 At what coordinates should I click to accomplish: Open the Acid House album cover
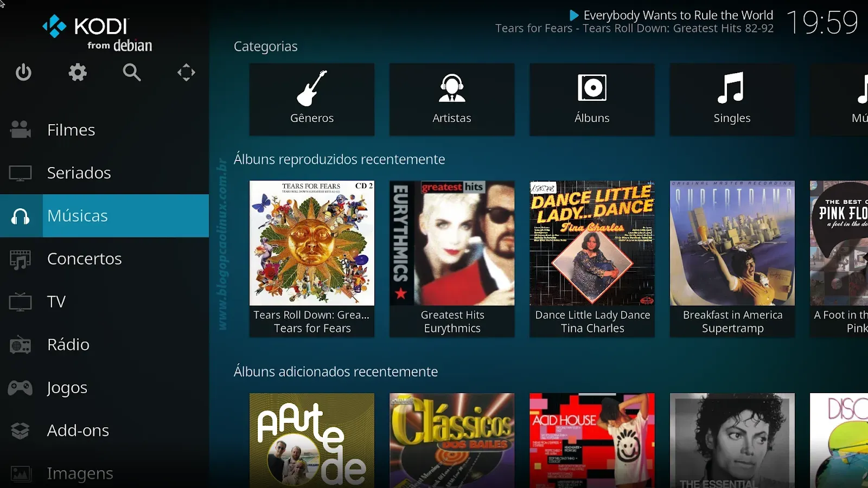point(592,440)
